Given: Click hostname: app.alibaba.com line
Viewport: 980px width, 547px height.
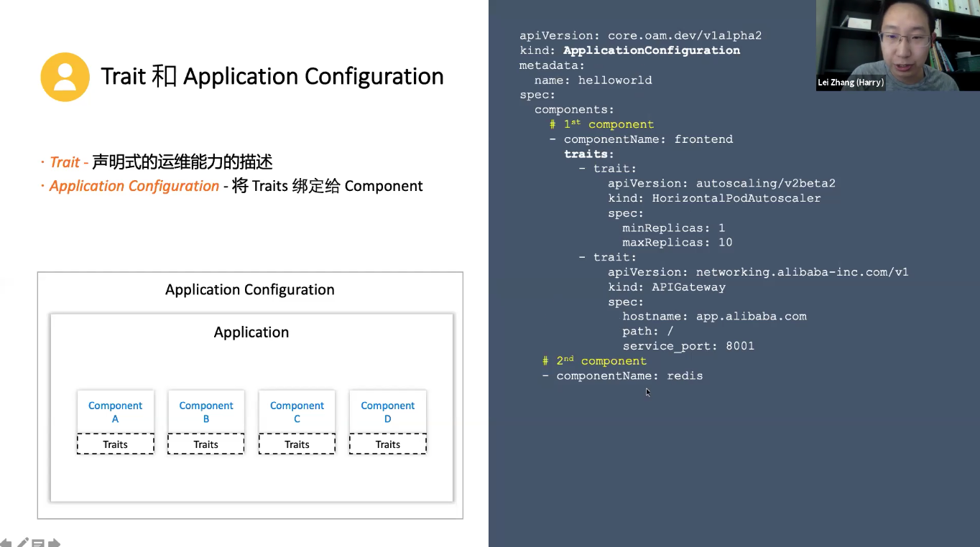Looking at the screenshot, I should (x=715, y=317).
